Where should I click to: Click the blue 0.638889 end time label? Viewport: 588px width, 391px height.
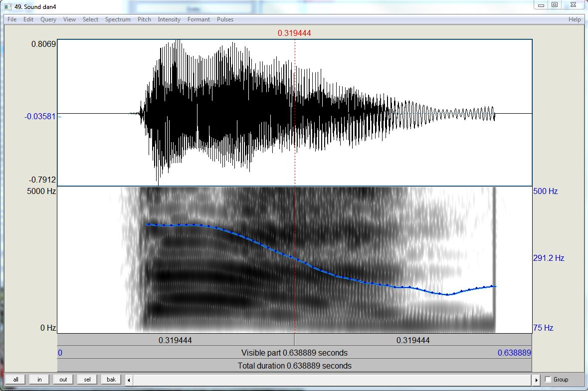(514, 353)
